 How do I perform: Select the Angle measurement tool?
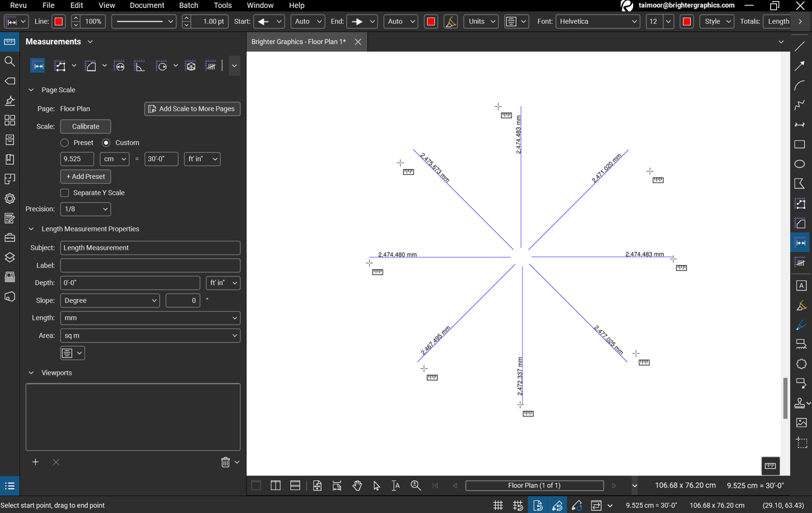tap(139, 65)
